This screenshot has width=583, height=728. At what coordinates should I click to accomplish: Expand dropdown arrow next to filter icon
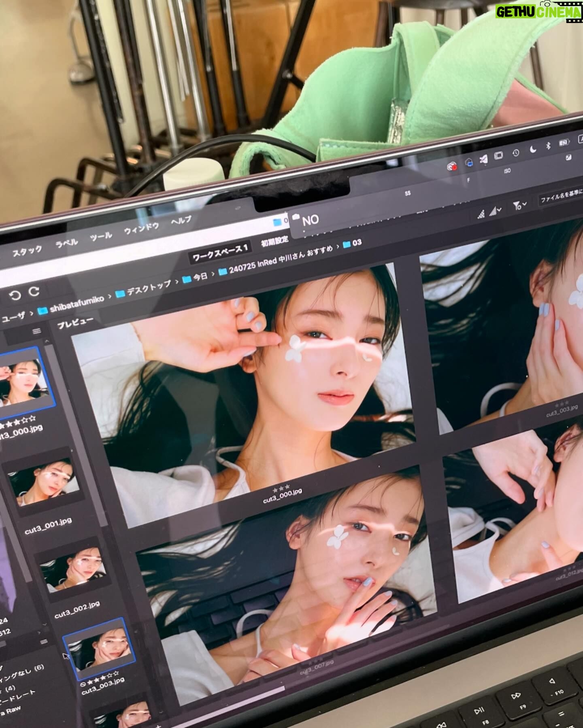click(x=525, y=204)
